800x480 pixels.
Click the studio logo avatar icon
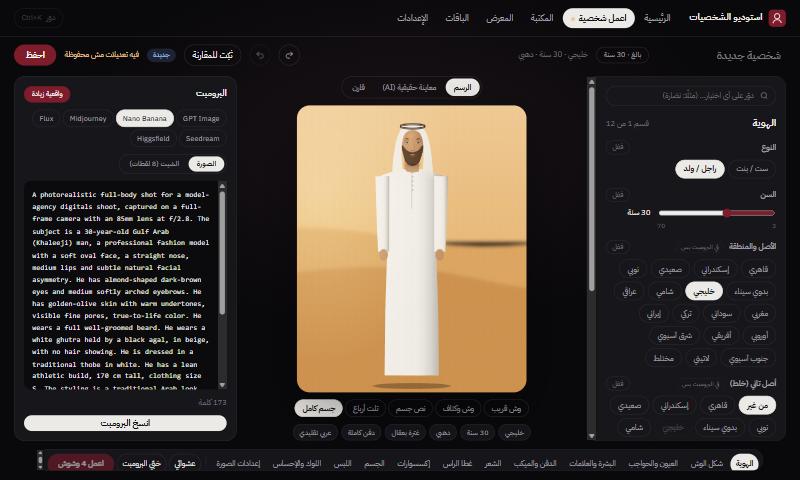click(777, 18)
